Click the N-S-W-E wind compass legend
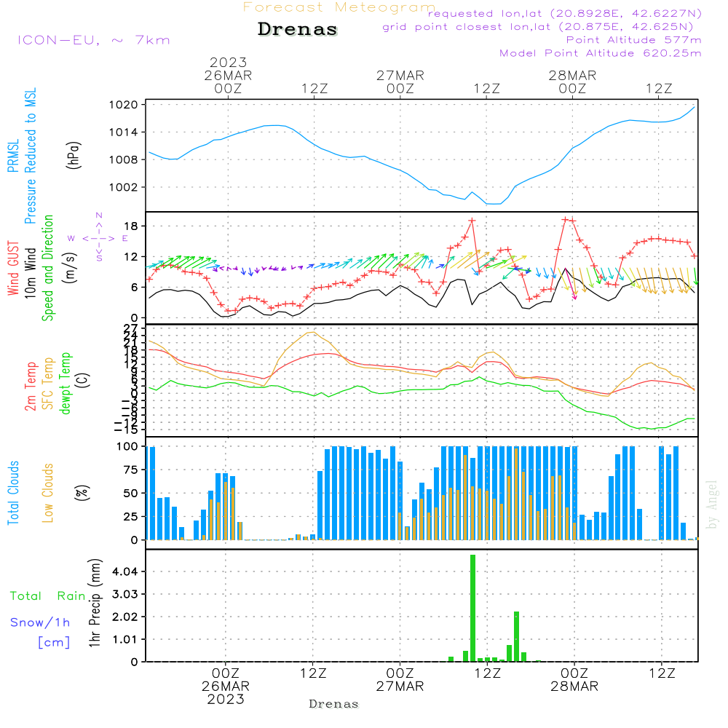The image size is (728, 728). pyautogui.click(x=98, y=238)
